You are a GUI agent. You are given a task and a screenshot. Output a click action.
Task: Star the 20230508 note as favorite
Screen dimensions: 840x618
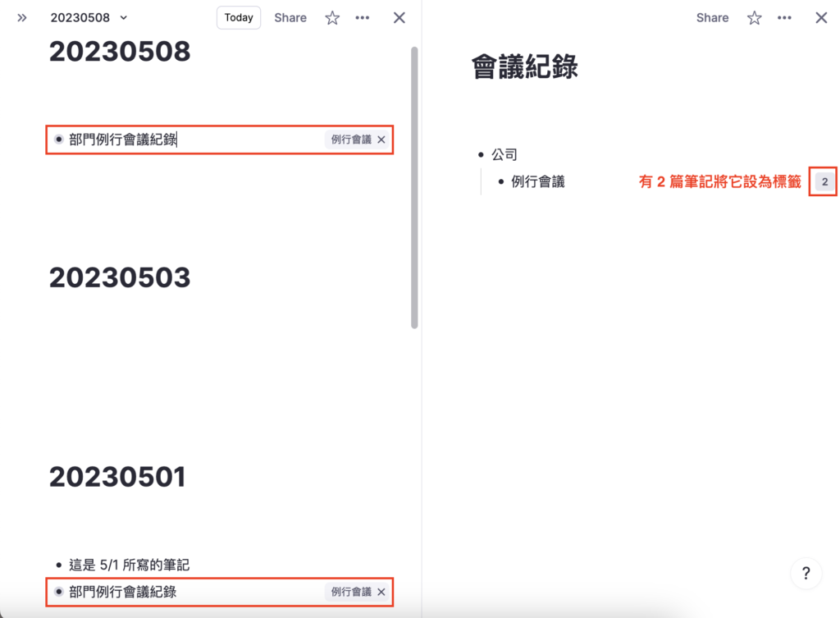[x=331, y=17]
